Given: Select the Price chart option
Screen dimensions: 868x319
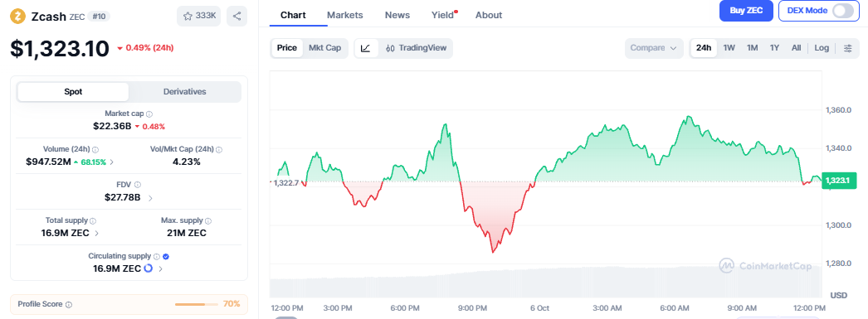Looking at the screenshot, I should click(287, 48).
